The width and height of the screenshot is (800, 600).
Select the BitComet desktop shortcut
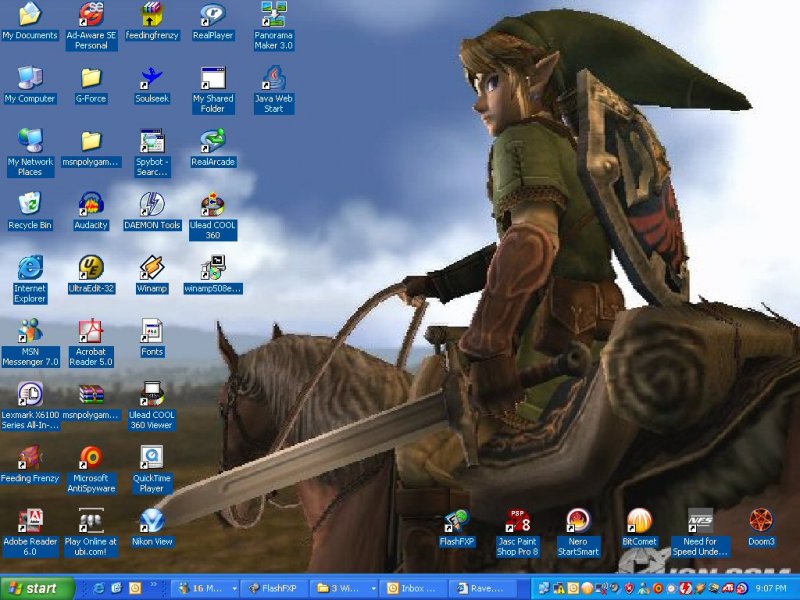click(639, 528)
